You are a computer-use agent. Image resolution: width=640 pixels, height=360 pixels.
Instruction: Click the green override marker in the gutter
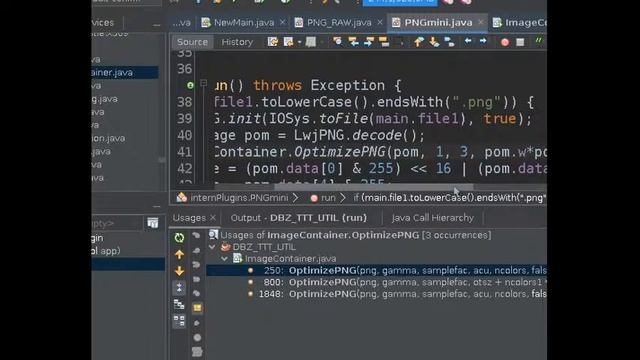[190, 85]
